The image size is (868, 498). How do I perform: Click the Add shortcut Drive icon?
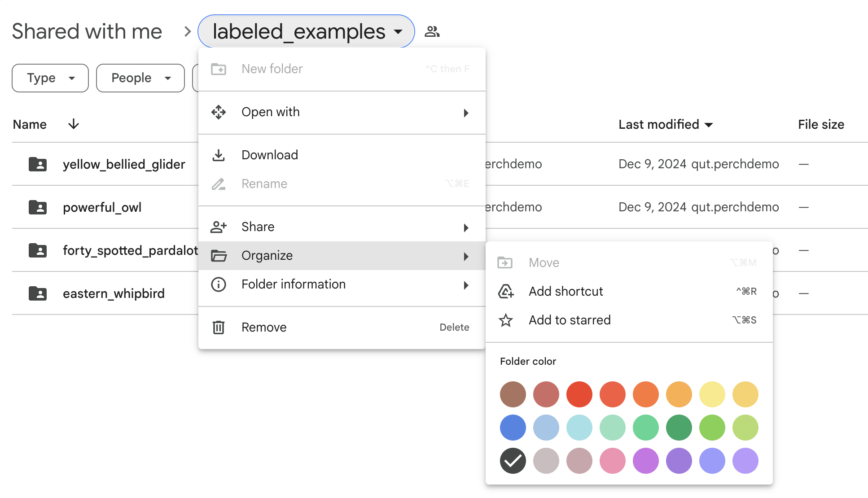pyautogui.click(x=506, y=292)
